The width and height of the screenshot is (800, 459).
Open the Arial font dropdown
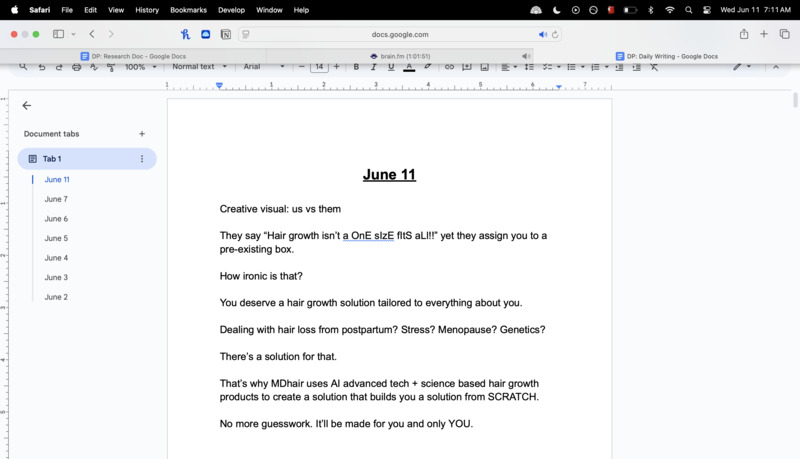264,67
